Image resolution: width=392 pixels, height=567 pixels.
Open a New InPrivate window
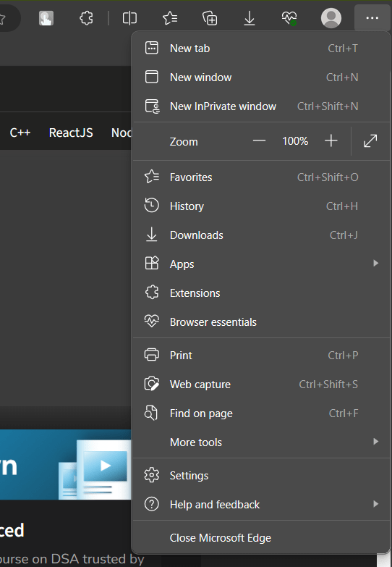[261, 106]
